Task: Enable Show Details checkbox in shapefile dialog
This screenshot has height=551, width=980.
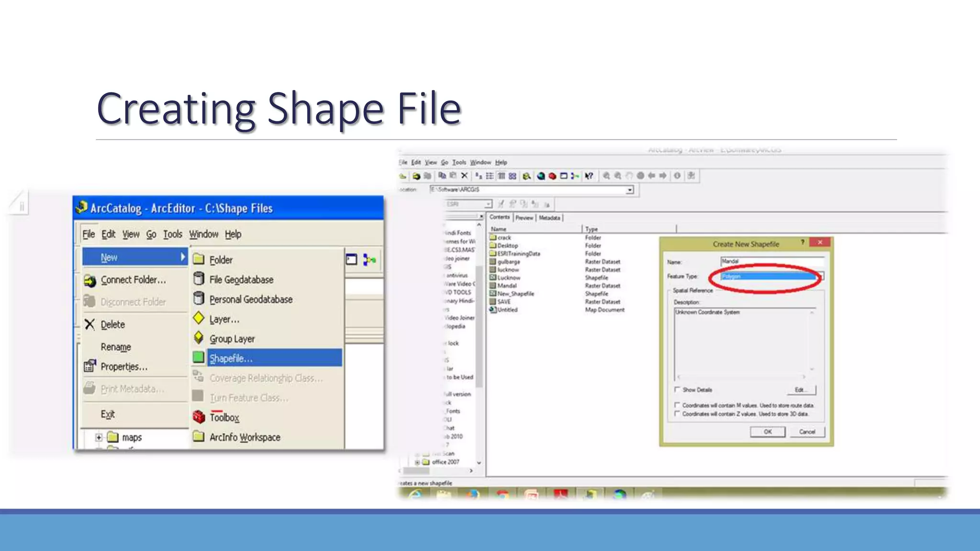Action: pyautogui.click(x=677, y=389)
